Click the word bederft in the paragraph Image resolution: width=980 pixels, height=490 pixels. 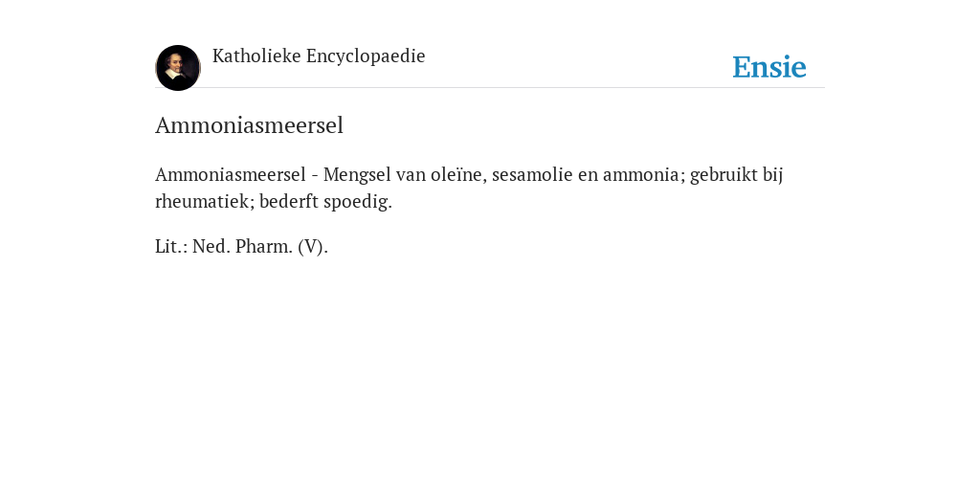pos(288,202)
